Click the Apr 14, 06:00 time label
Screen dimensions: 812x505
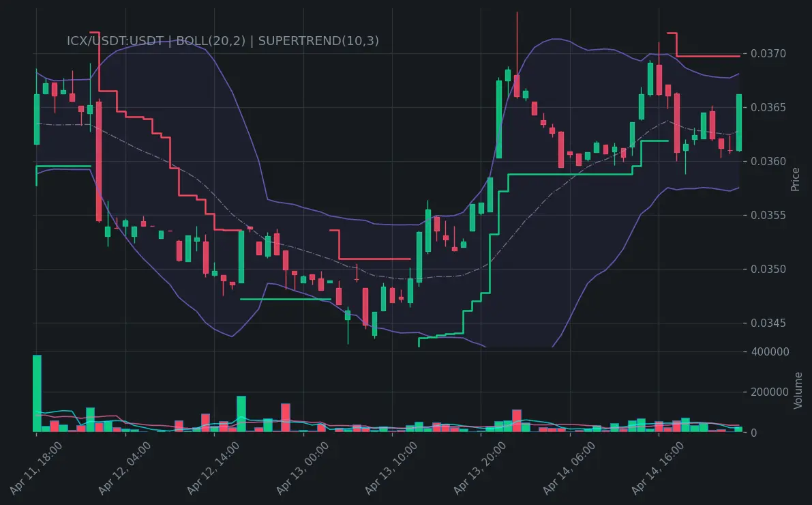tap(569, 469)
